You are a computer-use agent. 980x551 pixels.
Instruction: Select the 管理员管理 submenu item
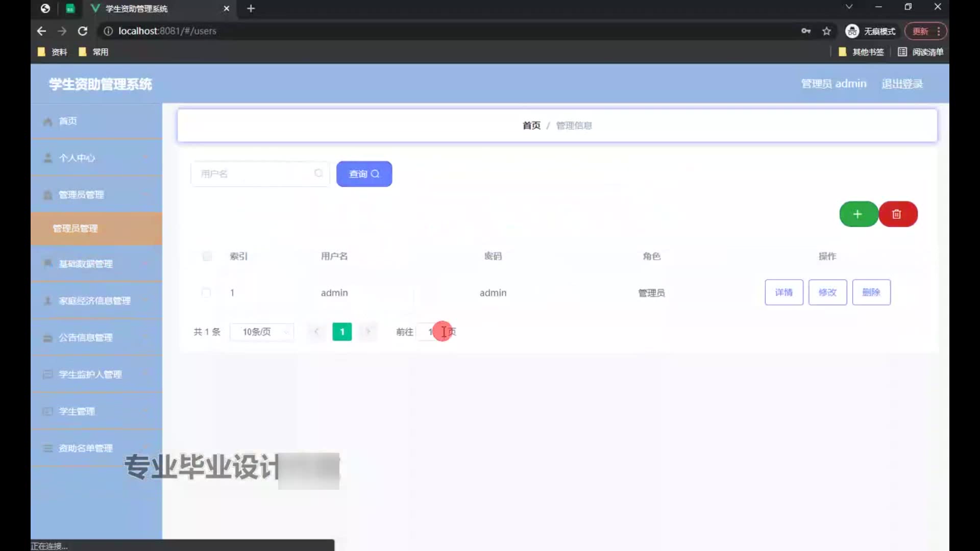(x=76, y=229)
